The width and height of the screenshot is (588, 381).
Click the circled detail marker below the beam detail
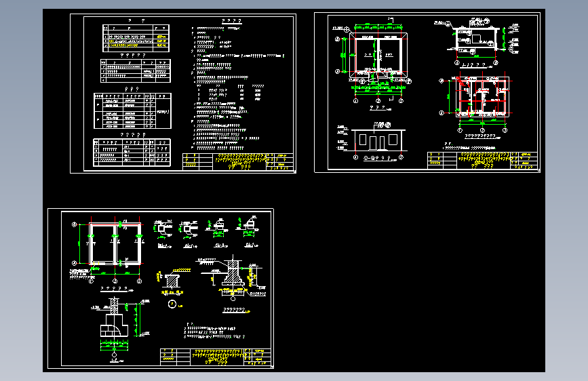click(172, 304)
